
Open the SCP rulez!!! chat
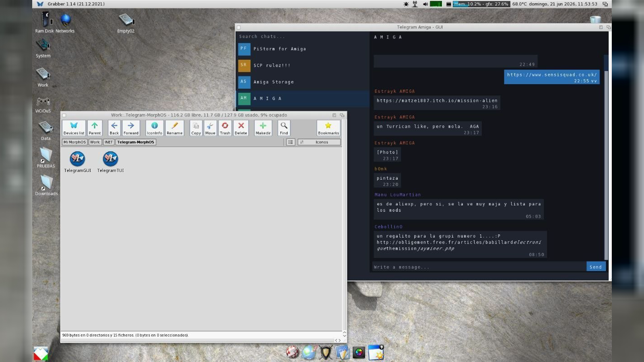(x=303, y=65)
